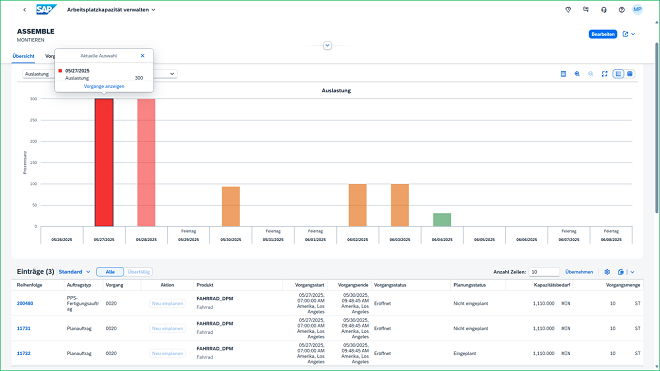660x371 pixels.
Task: Click the Aktion column header
Action: [x=167, y=285]
